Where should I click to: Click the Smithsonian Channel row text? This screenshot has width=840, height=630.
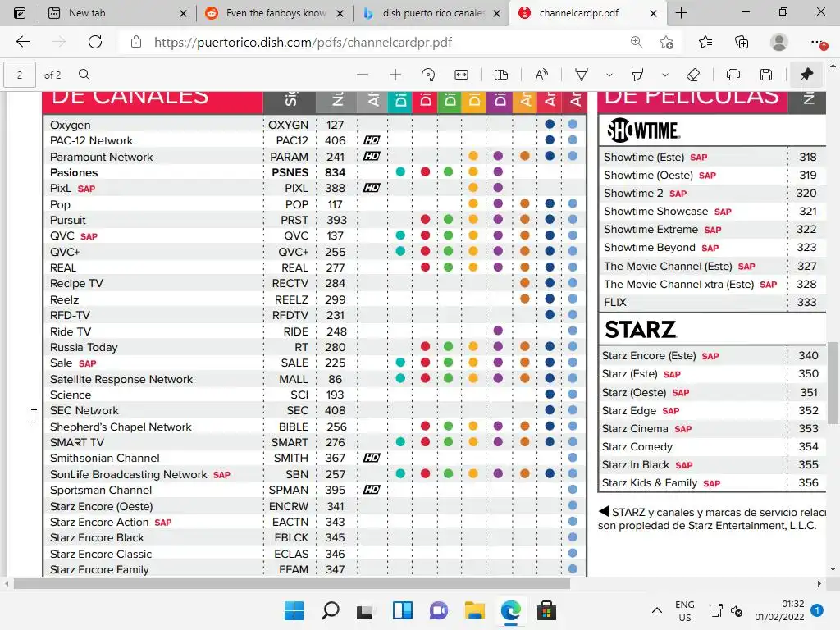[104, 458]
